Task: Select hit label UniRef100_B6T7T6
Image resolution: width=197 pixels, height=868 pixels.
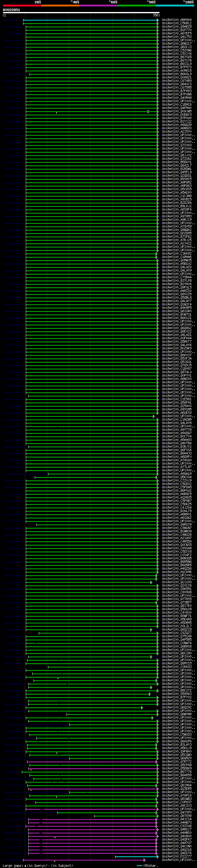Action: click(176, 772)
